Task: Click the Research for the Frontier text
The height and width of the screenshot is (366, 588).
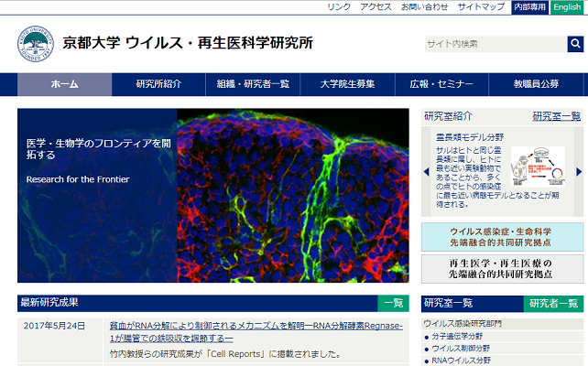Action: click(78, 179)
